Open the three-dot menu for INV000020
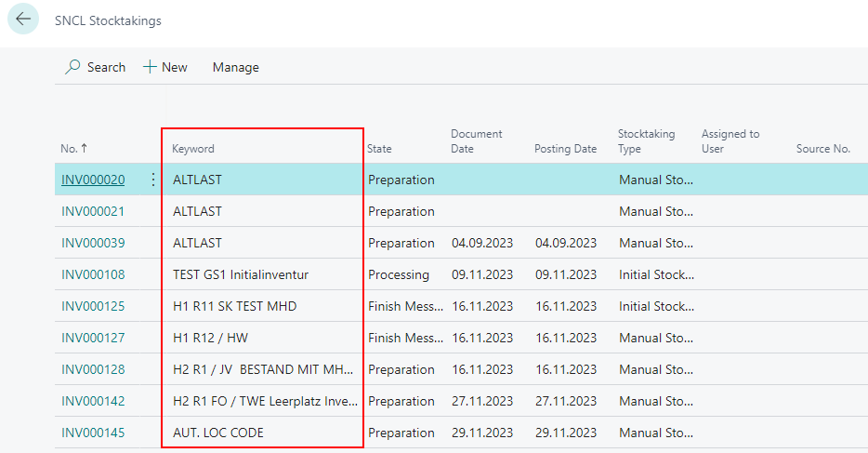 point(153,180)
